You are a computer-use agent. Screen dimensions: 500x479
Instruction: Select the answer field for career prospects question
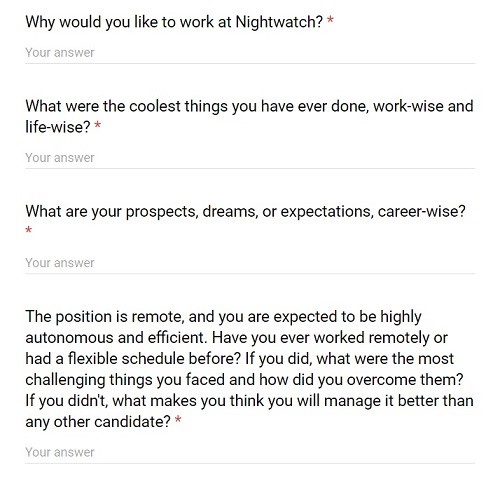click(250, 263)
